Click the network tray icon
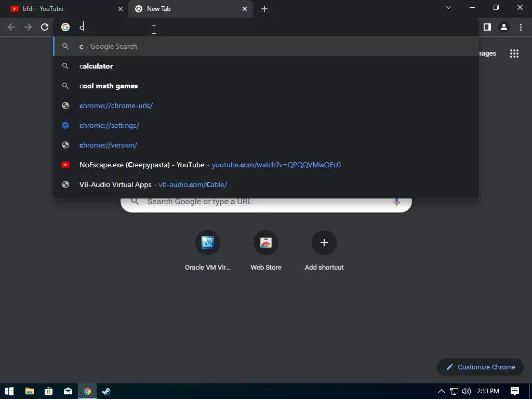Screen dimensions: 532x399 tap(454, 391)
